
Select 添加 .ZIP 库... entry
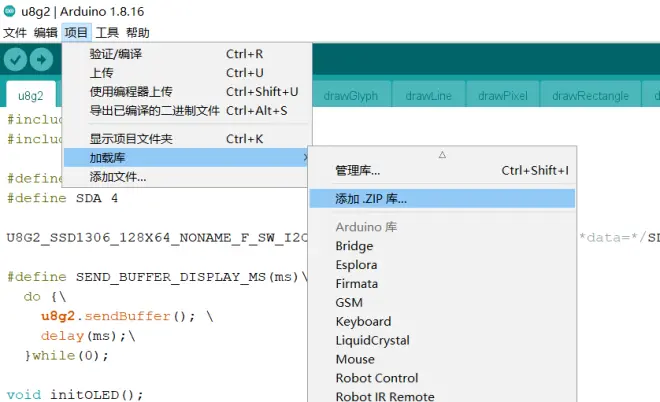pos(442,199)
